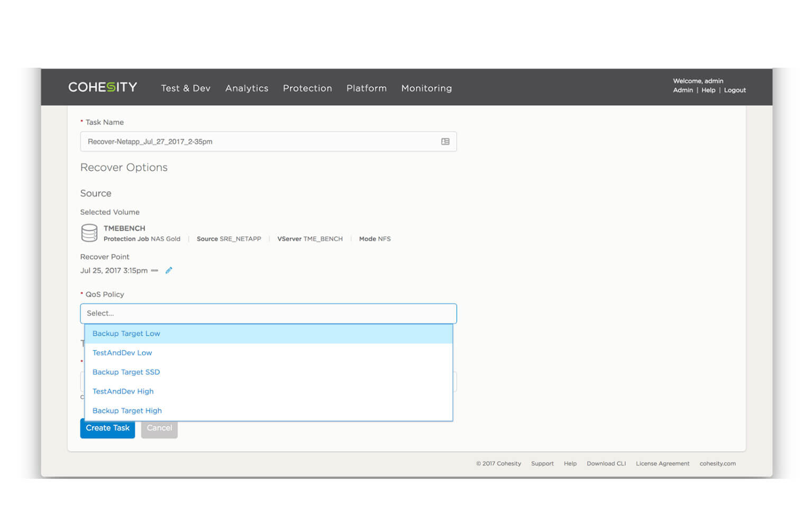Click the Cohesity logo
Screen dimensions: 812x529
point(103,87)
